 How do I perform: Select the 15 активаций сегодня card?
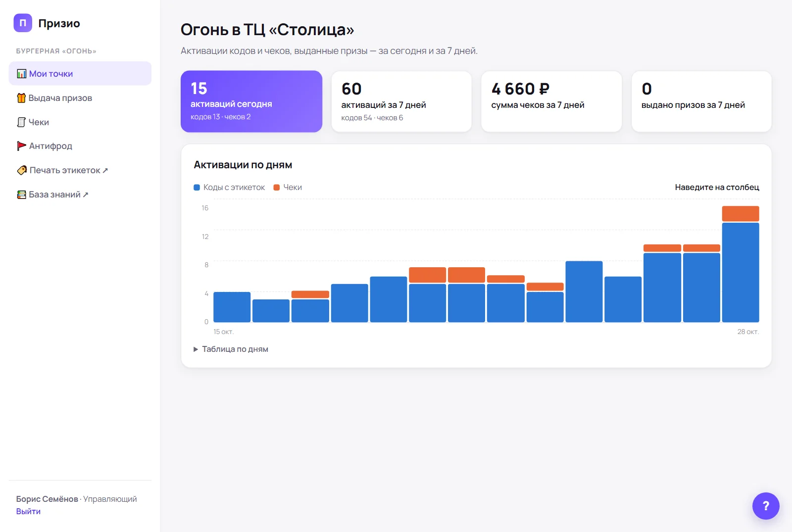pyautogui.click(x=251, y=101)
